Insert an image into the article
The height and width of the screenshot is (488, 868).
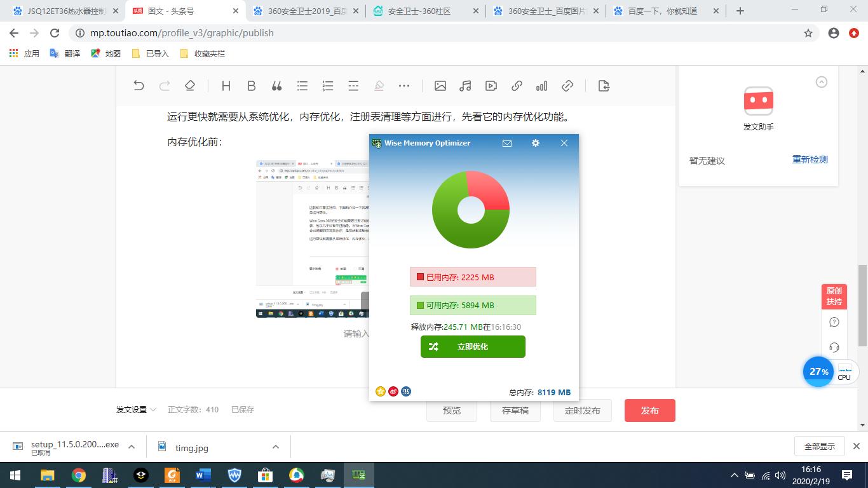[439, 85]
